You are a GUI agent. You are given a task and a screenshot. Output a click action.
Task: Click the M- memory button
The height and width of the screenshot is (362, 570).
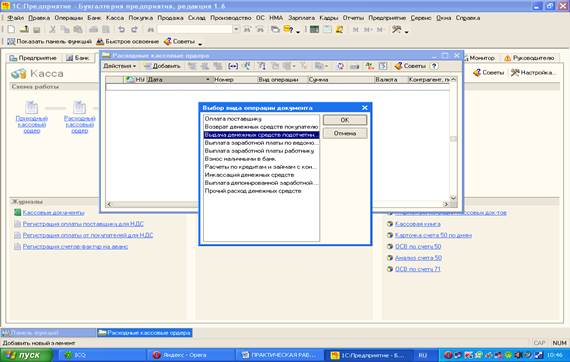click(x=380, y=29)
